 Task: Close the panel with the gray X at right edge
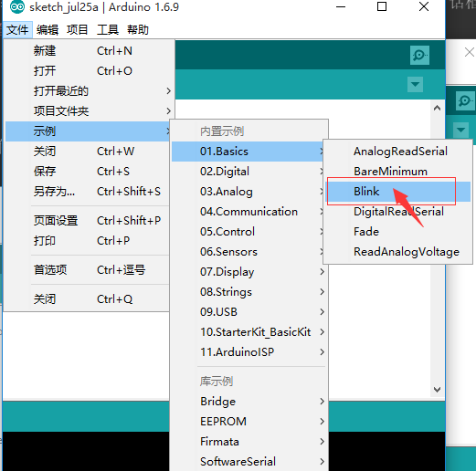tap(470, 52)
